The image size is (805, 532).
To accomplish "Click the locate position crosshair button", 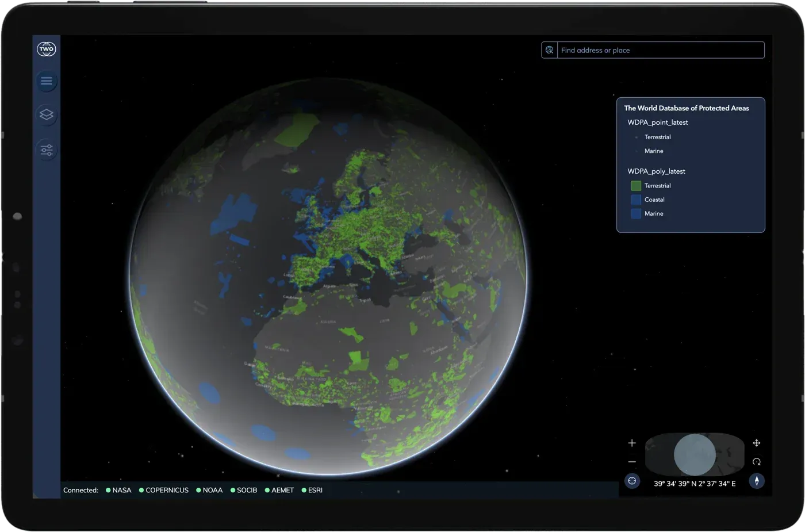I will pos(632,481).
